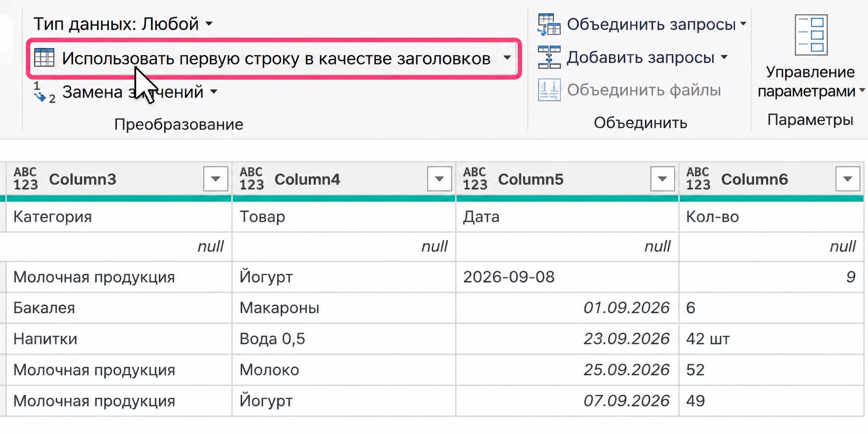Expand arrow next to 'Использовать первую строку' button

point(507,58)
